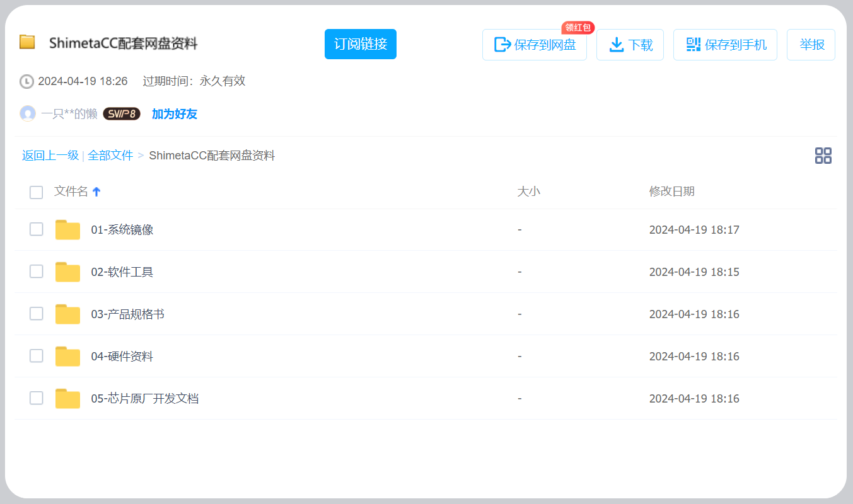Click the date 2024-04-19 18:15
The image size is (853, 504).
[694, 272]
